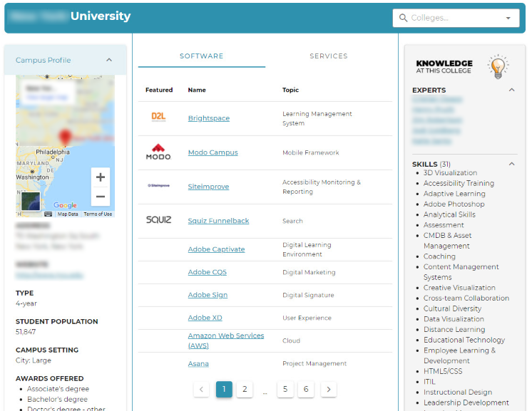532x411 pixels.
Task: Click the Featured column header
Action: pyautogui.click(x=159, y=90)
